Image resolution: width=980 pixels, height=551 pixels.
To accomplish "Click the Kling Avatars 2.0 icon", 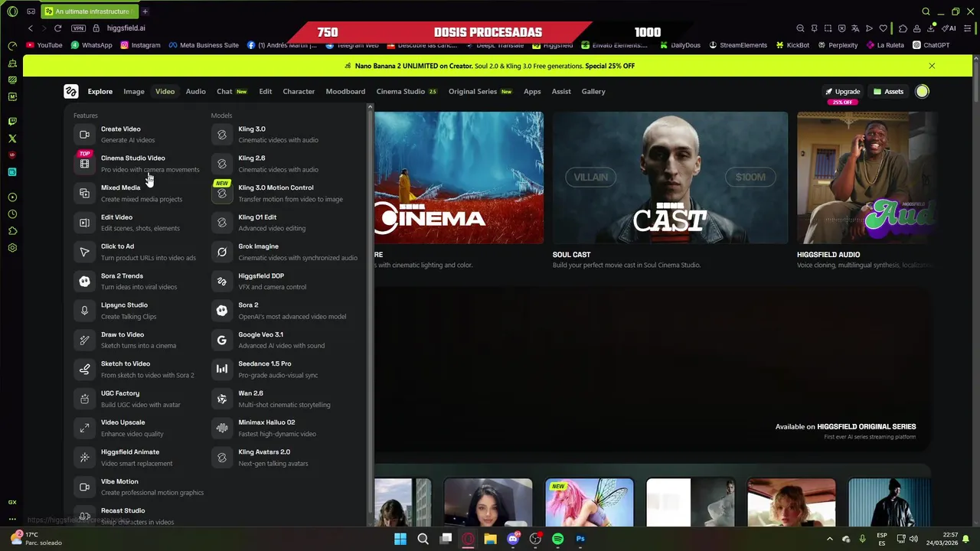I will coord(222,458).
